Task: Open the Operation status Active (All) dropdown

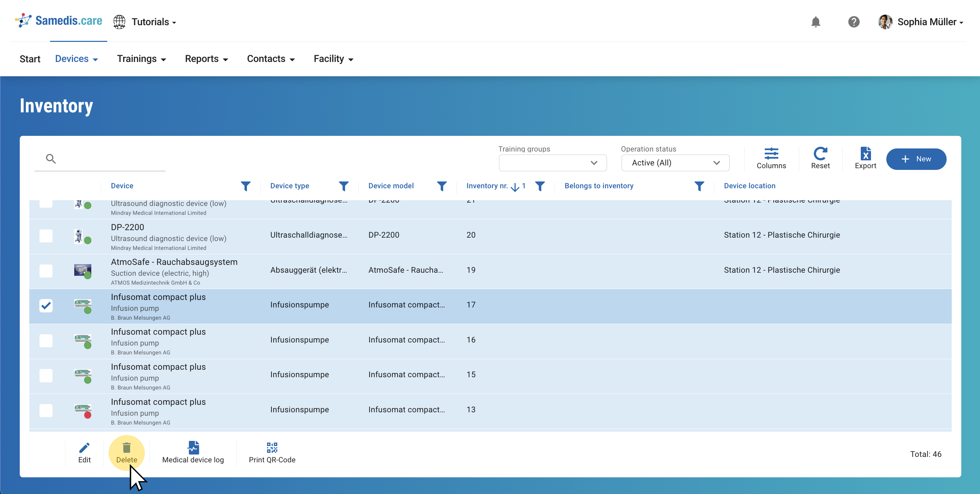Action: point(675,163)
